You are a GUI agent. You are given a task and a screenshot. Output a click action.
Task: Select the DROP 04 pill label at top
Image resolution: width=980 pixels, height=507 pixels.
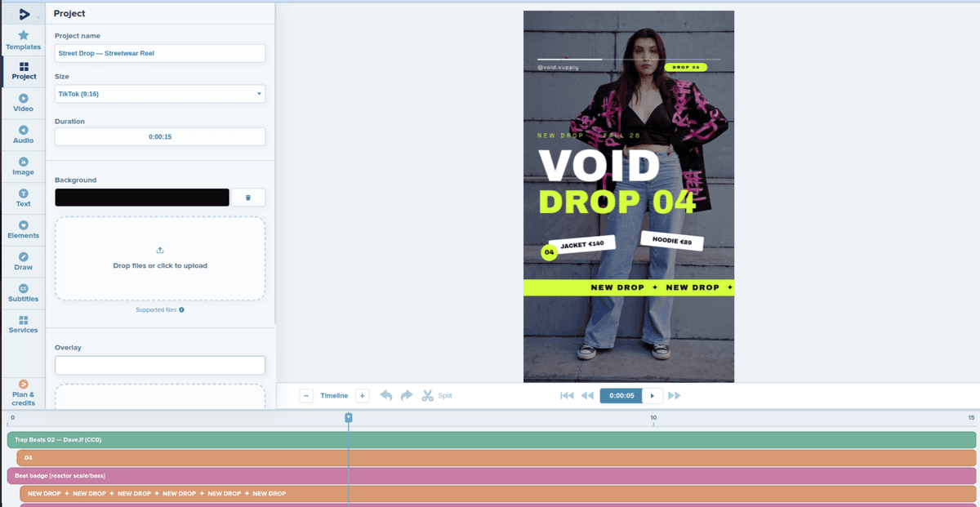pyautogui.click(x=686, y=67)
